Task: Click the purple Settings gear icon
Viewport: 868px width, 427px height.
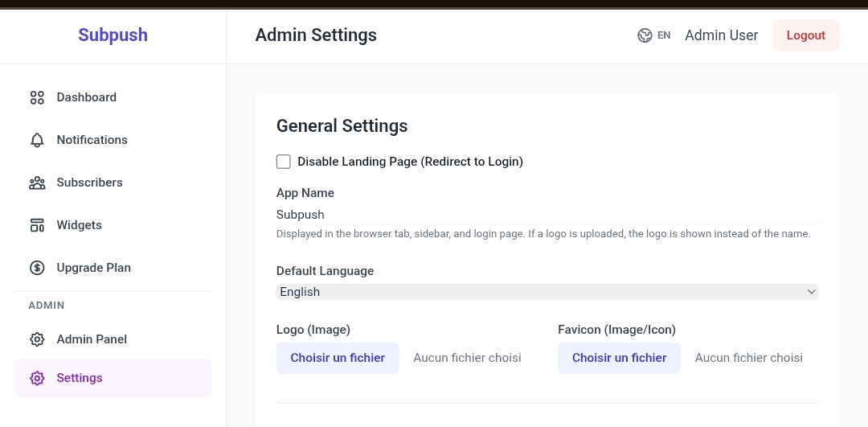Action: [x=37, y=378]
